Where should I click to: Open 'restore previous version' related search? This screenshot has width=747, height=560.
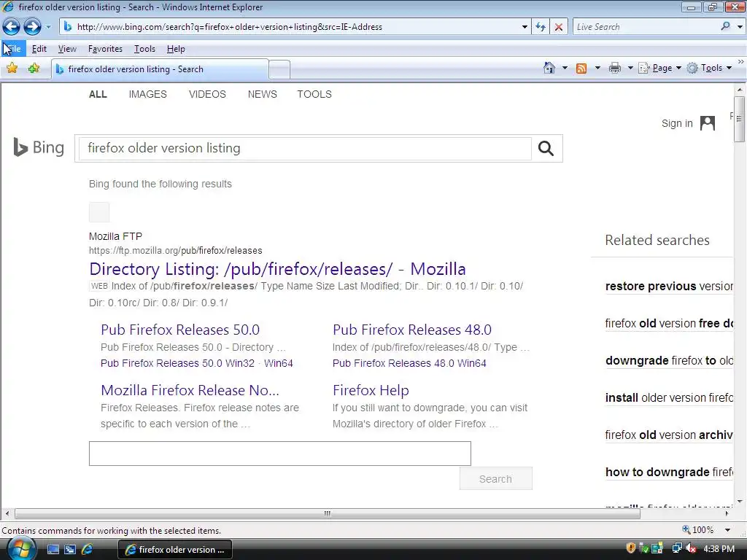tap(669, 286)
